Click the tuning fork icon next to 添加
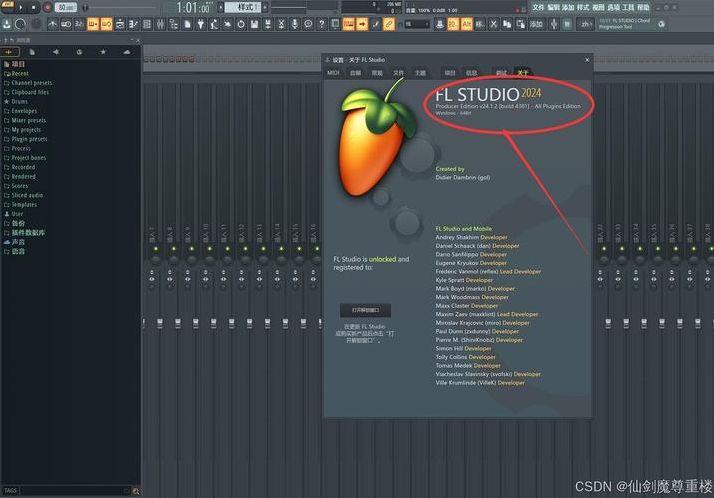 554,24
